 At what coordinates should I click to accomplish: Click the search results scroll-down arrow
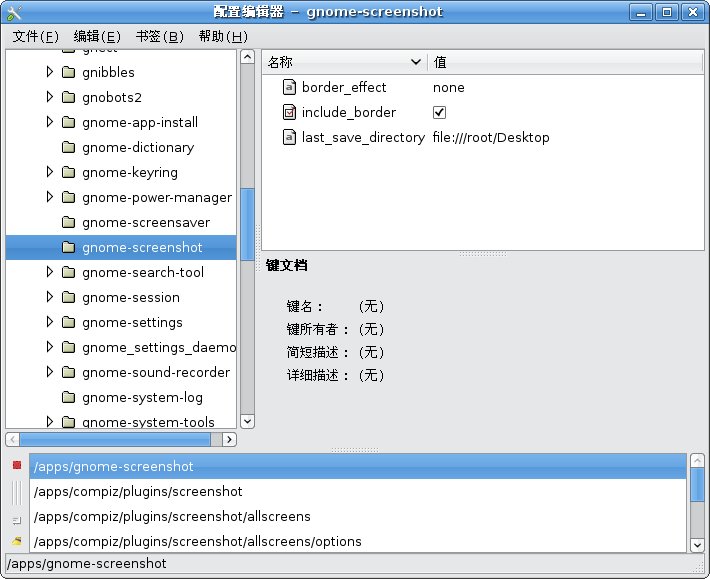coord(697,545)
